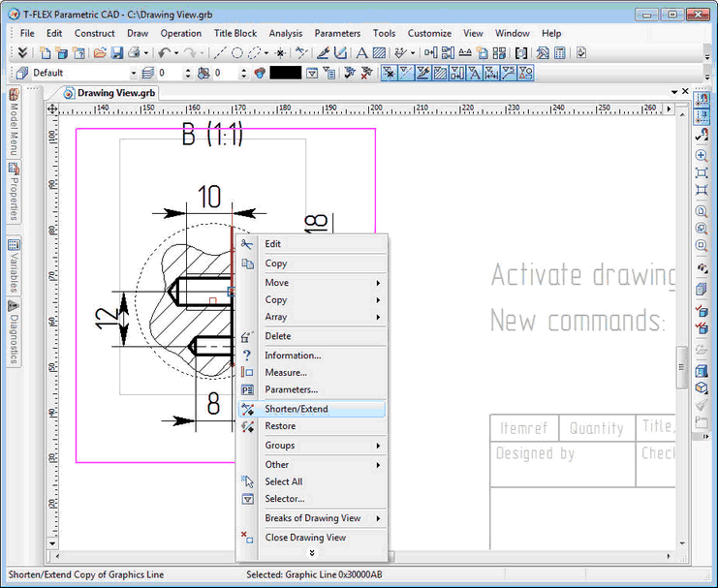Click the zoom-in magnifier in right toolbar
Viewport: 718px width, 588px height.
point(702,155)
